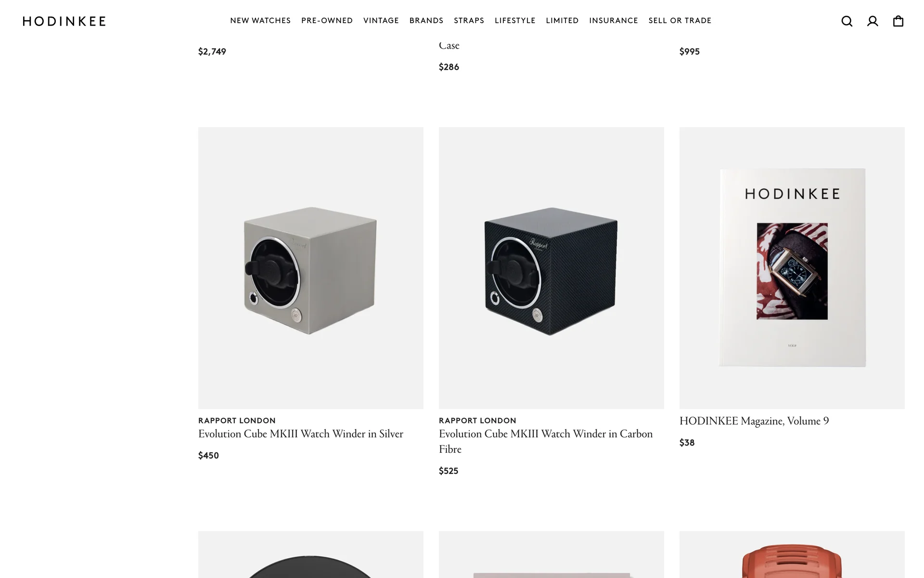Select Sell or Trade in navigation
This screenshot has height=578, width=924.
coord(680,21)
